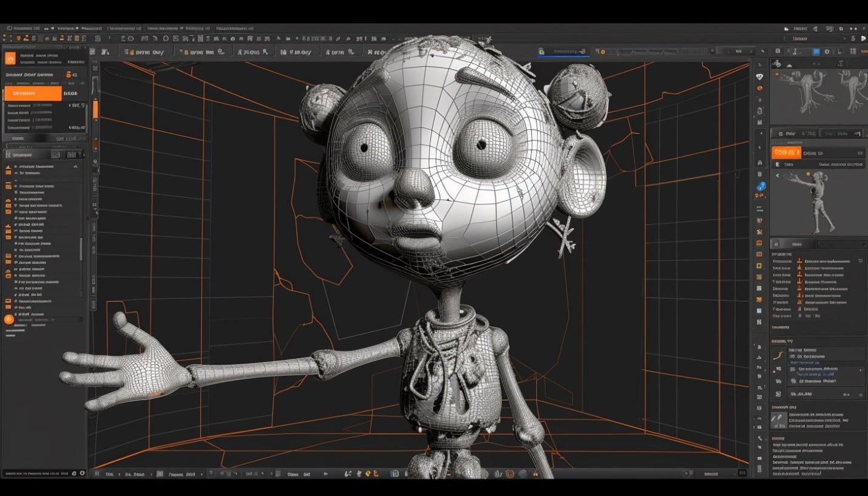The width and height of the screenshot is (868, 496).
Task: Click the orange square icon in top-left panel
Action: (10, 58)
